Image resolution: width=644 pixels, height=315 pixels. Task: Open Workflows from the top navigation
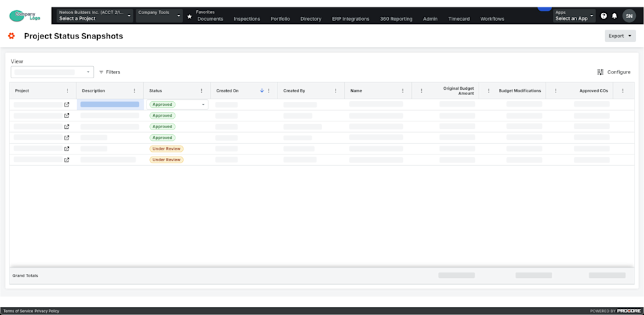492,19
